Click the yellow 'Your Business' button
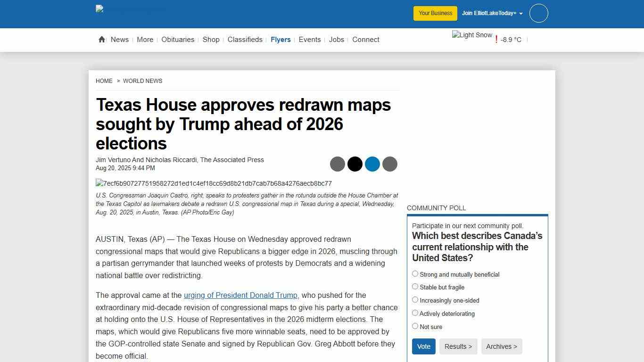 (x=435, y=13)
